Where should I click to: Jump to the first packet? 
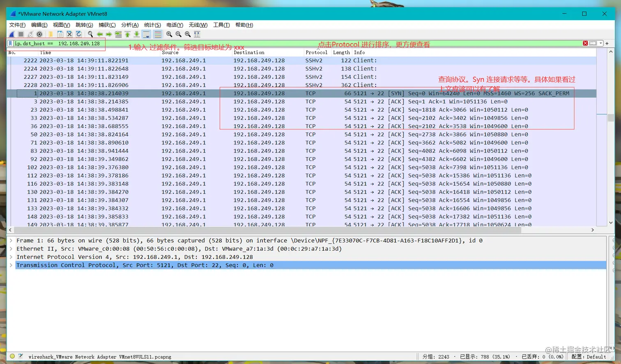pyautogui.click(x=127, y=34)
